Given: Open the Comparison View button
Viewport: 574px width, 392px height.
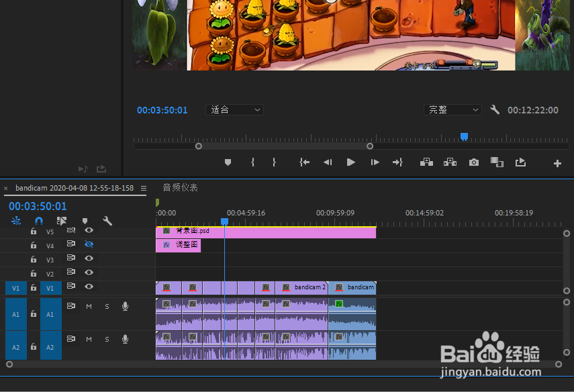Looking at the screenshot, I should (x=497, y=162).
